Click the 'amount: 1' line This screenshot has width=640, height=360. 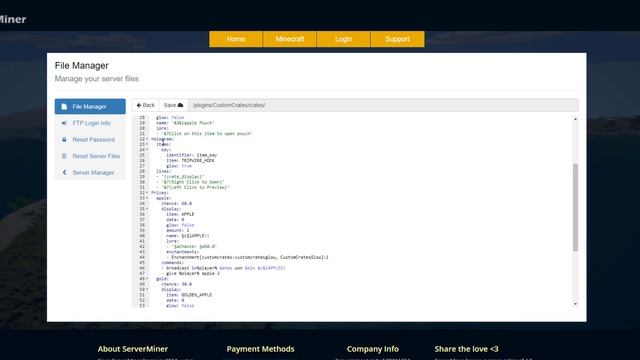(178, 231)
